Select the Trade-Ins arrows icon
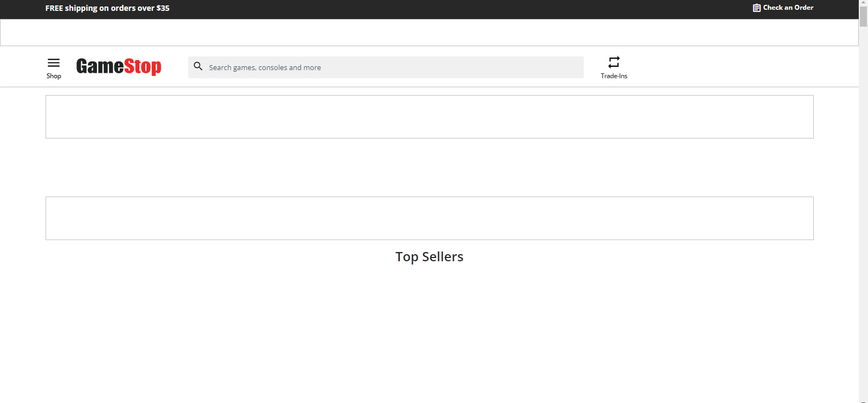This screenshot has width=868, height=403. [614, 62]
